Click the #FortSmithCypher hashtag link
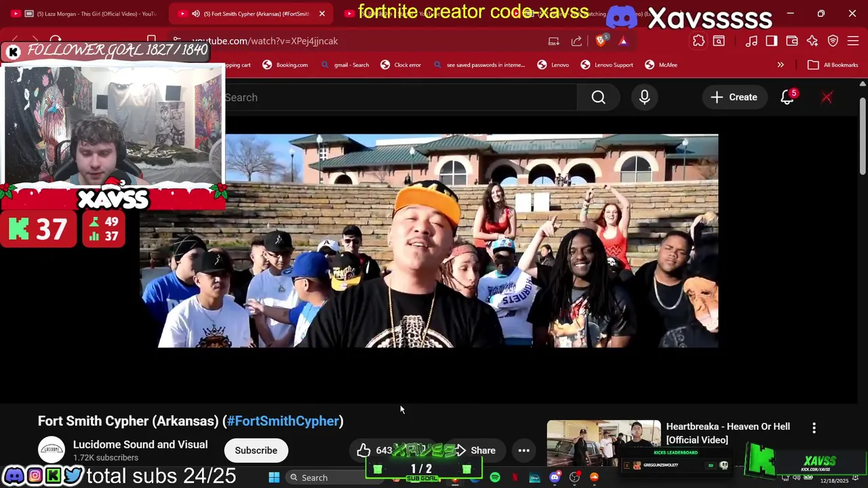This screenshot has height=488, width=868. point(283,421)
